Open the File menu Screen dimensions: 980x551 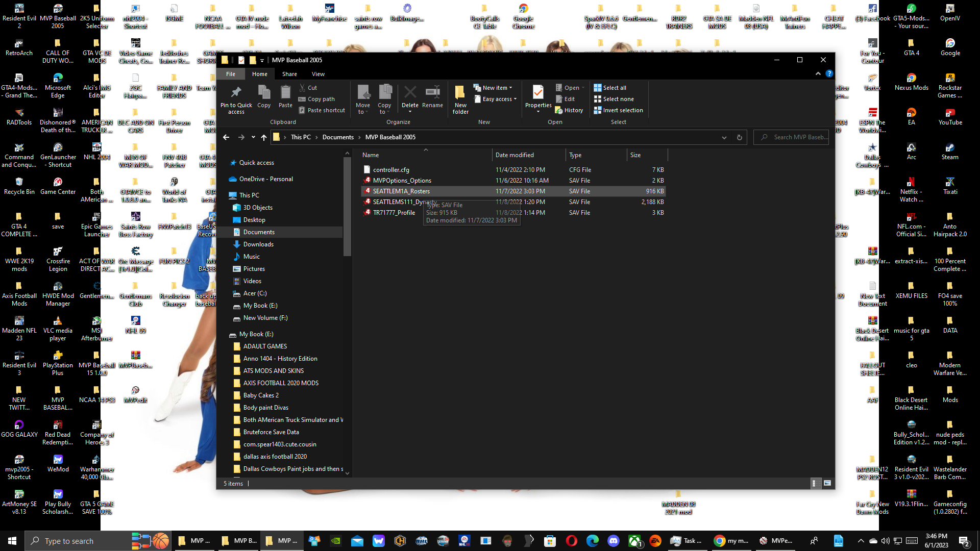231,74
